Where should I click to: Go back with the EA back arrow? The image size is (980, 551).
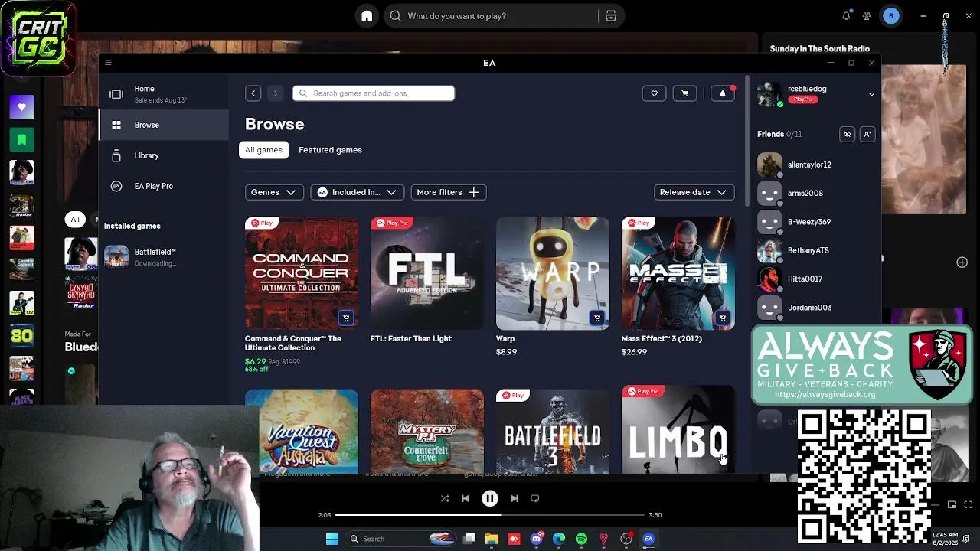(253, 93)
